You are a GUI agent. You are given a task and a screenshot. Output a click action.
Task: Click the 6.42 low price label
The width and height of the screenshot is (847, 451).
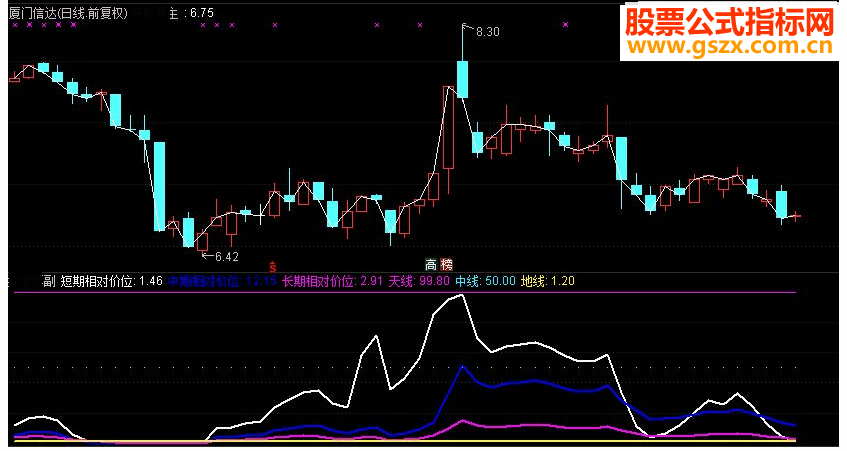[226, 257]
